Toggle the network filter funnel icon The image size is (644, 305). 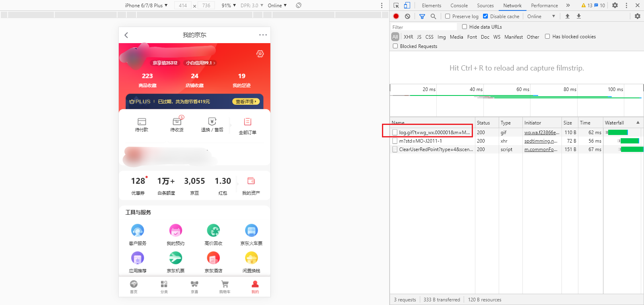pyautogui.click(x=422, y=17)
